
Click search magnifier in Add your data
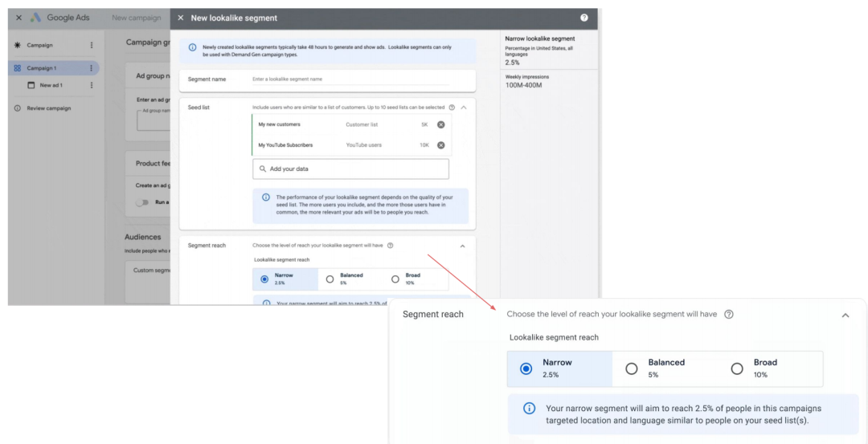(x=262, y=169)
